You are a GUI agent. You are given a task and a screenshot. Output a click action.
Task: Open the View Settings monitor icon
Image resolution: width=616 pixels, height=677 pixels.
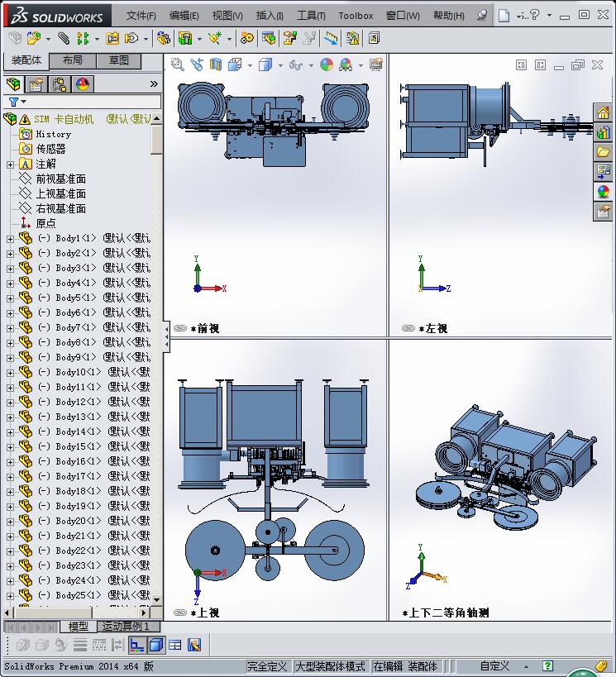click(376, 64)
